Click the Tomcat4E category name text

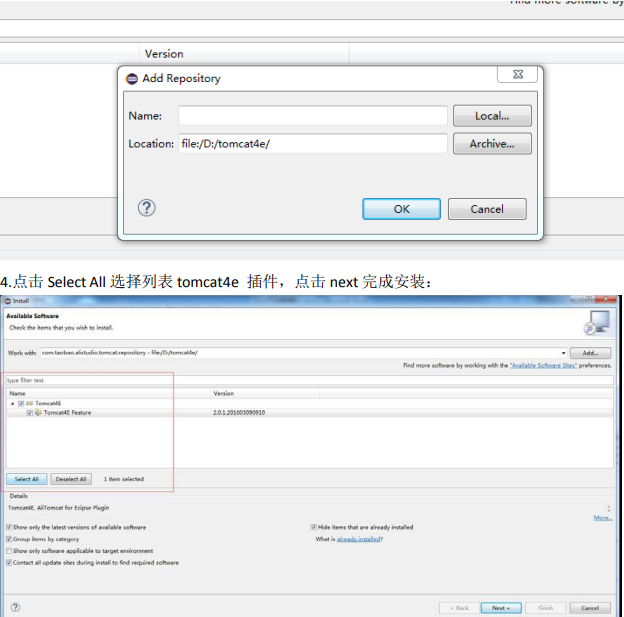tap(48, 404)
